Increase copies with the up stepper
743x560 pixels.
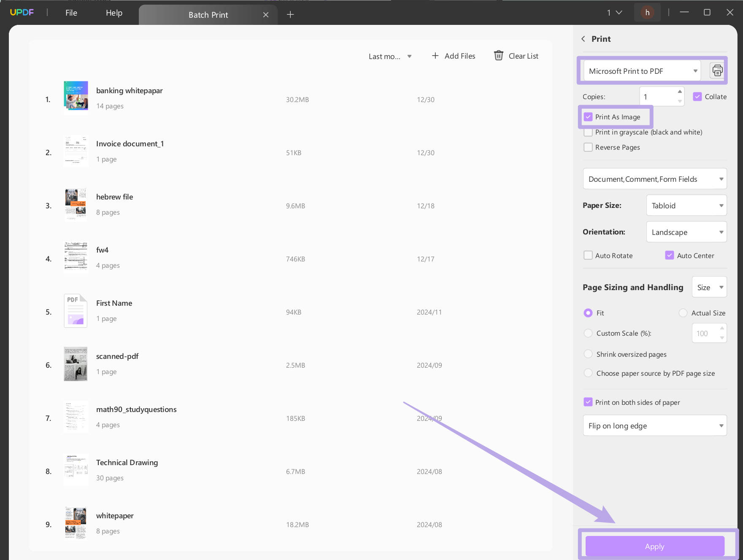pyautogui.click(x=679, y=92)
